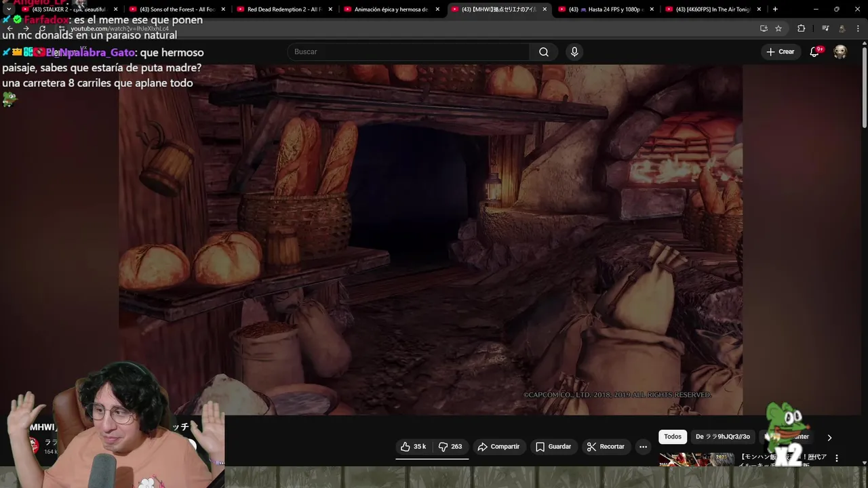Click the Farfadox chat username
Image resolution: width=868 pixels, height=488 pixels.
point(47,20)
